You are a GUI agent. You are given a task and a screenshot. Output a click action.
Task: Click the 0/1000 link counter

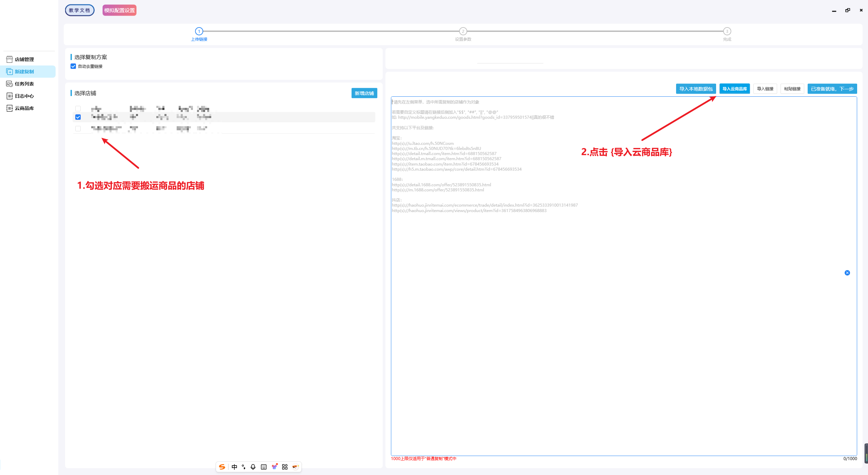tap(850, 458)
